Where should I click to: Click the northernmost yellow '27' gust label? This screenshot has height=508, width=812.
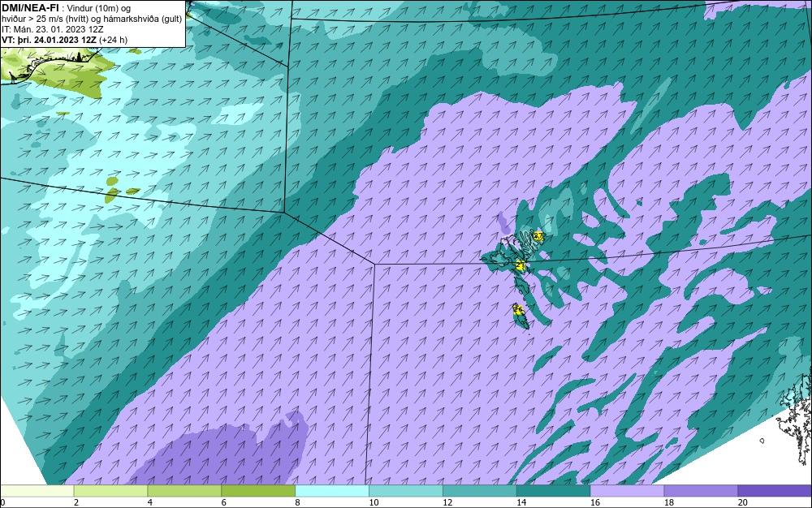coord(538,236)
